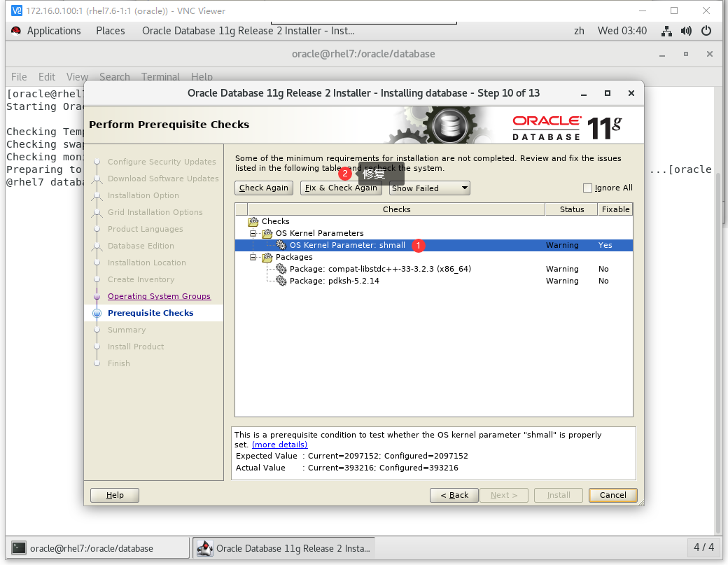Click Warning status of pdksh package
Screen dimensions: 728x565
pyautogui.click(x=562, y=281)
